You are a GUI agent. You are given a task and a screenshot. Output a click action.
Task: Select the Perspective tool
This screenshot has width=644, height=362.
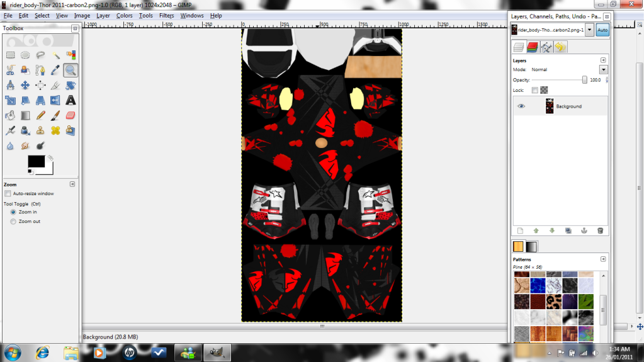point(40,100)
